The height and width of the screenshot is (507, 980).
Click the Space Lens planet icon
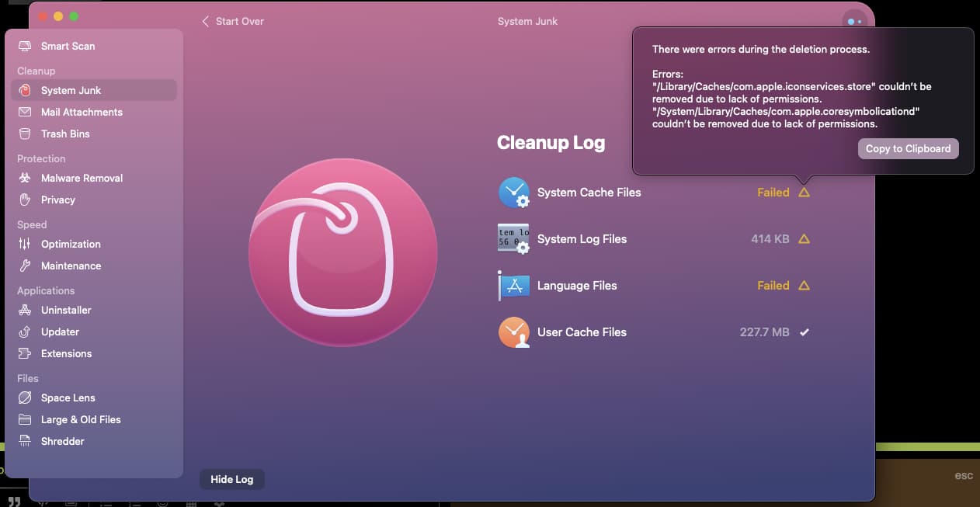click(x=25, y=398)
